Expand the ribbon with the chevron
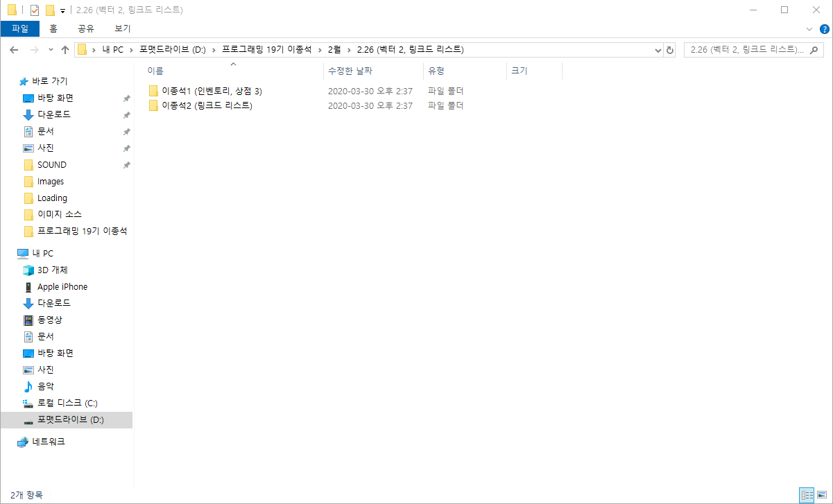Image resolution: width=833 pixels, height=504 pixels. pyautogui.click(x=809, y=29)
